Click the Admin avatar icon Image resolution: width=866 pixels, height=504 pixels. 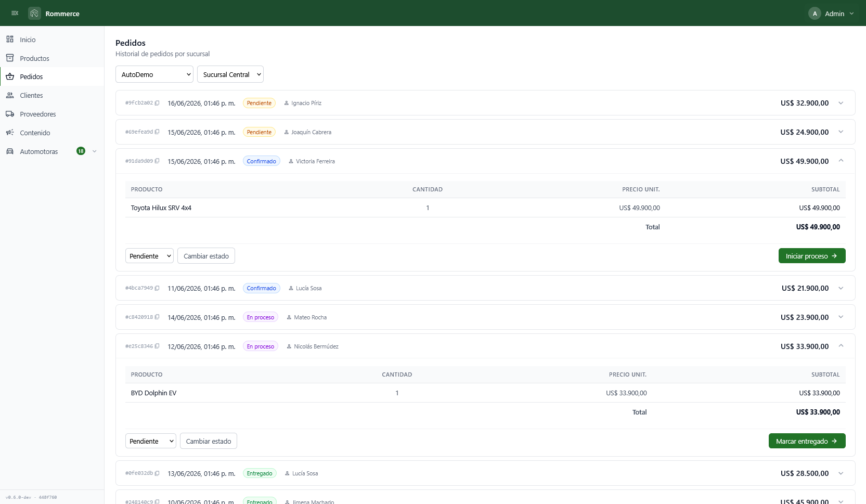point(815,14)
